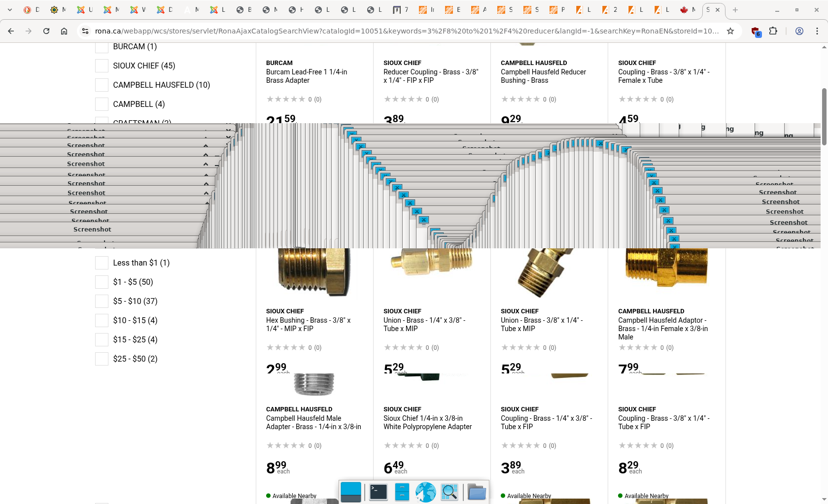Check the SIOUX CHIEF (45) brand filter
Viewport: 828px width, 504px height.
pyautogui.click(x=102, y=66)
